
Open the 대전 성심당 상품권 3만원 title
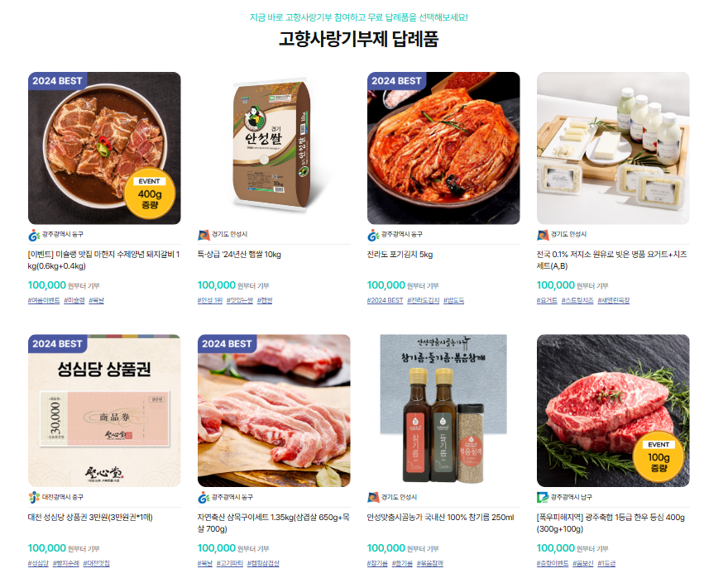point(90,517)
